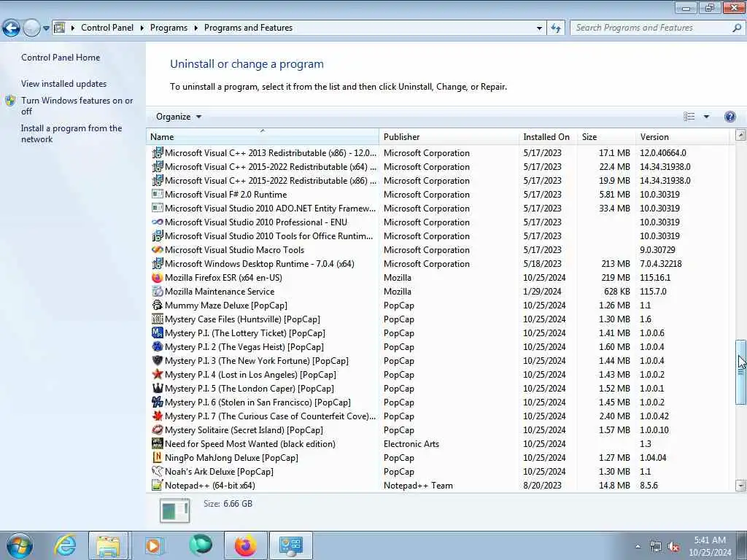Screen dimensions: 747x560
Task: Open Firefox from the taskbar
Action: (x=245, y=545)
